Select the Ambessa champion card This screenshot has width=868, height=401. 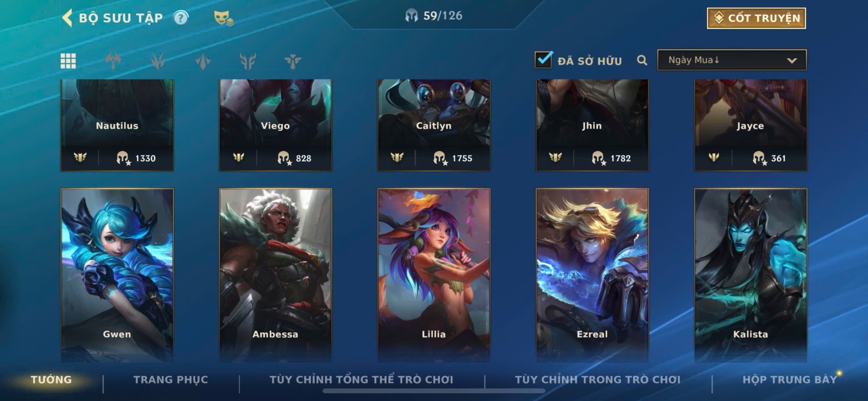click(x=275, y=275)
